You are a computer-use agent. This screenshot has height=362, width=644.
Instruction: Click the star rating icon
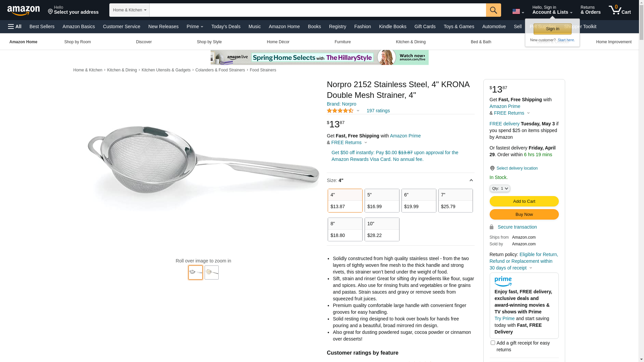(340, 111)
